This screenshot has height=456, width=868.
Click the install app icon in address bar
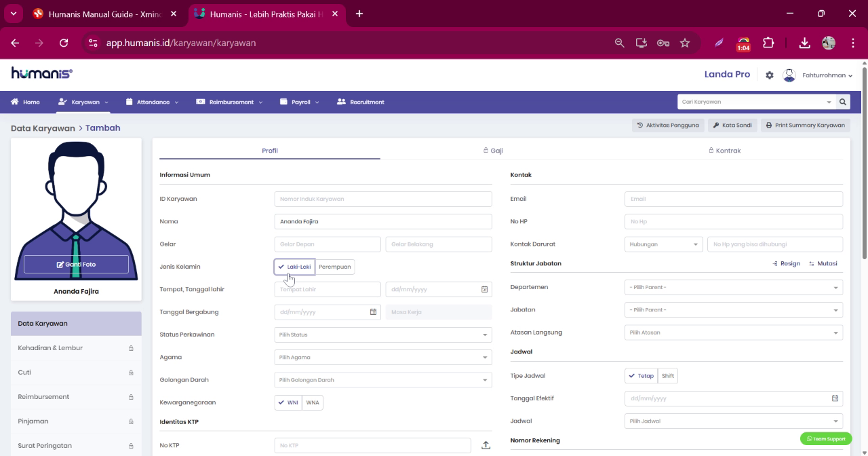(x=641, y=43)
